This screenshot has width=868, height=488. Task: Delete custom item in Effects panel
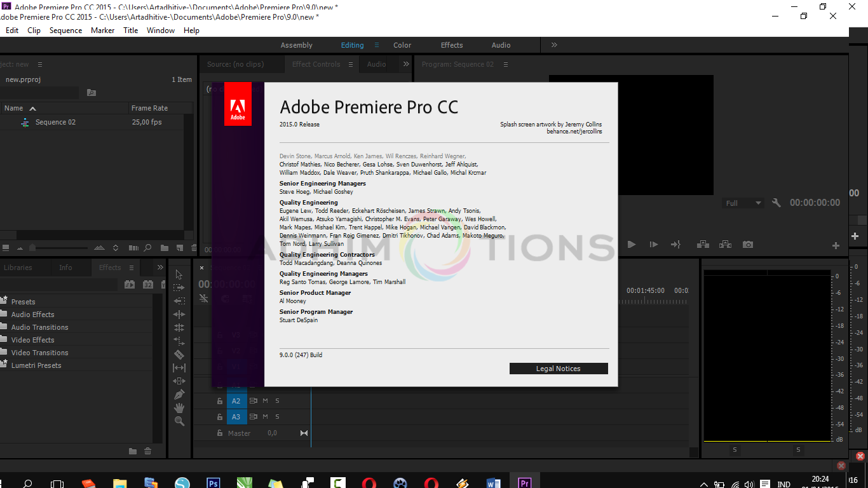point(148,451)
